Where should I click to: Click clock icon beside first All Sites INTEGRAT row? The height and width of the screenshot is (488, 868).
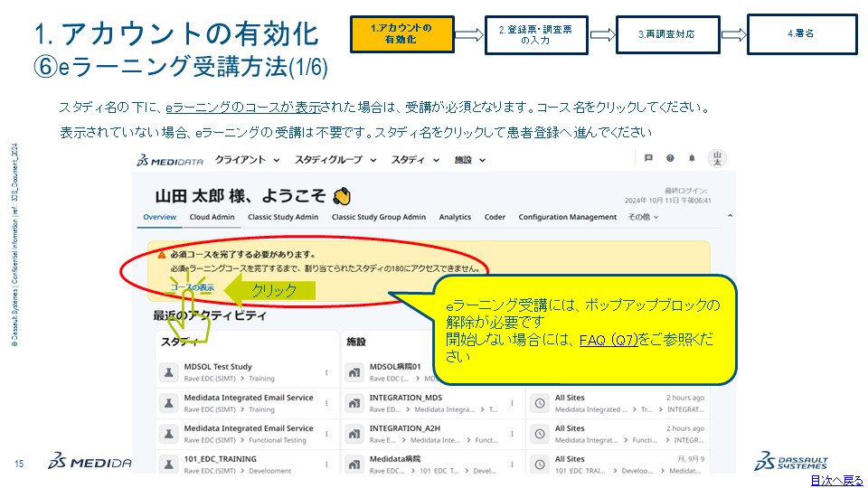click(x=540, y=403)
